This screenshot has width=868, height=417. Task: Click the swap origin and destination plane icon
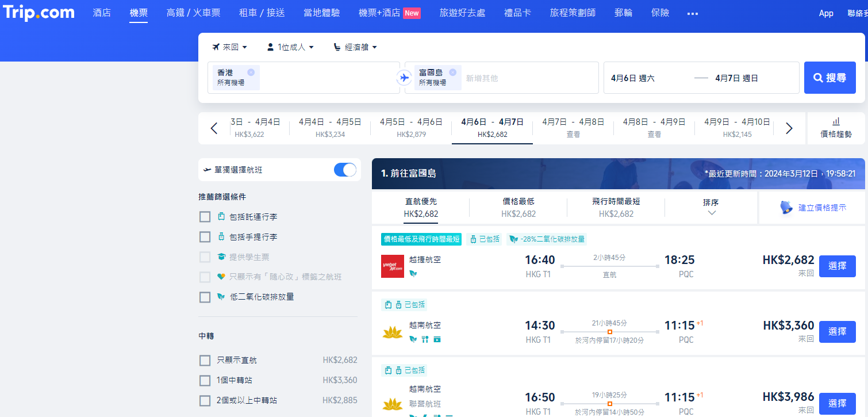(x=404, y=78)
